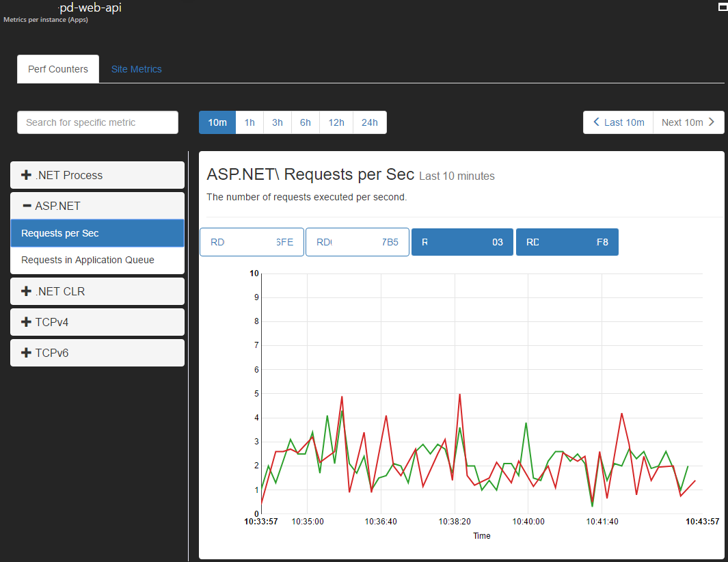This screenshot has width=728, height=562.
Task: Click the minus icon beside ASP.NET
Action: point(27,206)
